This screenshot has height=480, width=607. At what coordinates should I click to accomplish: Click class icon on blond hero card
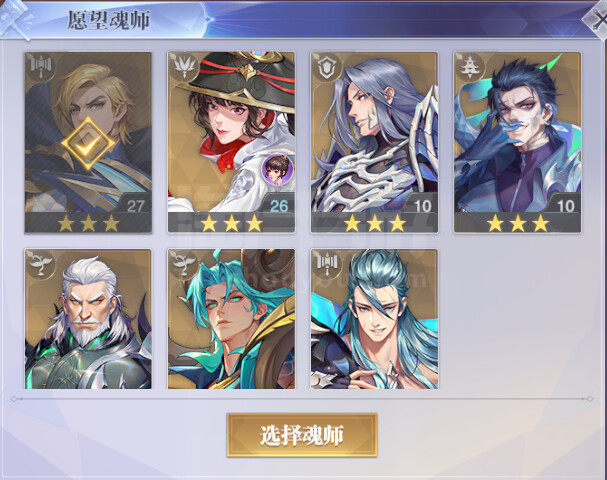pyautogui.click(x=41, y=67)
